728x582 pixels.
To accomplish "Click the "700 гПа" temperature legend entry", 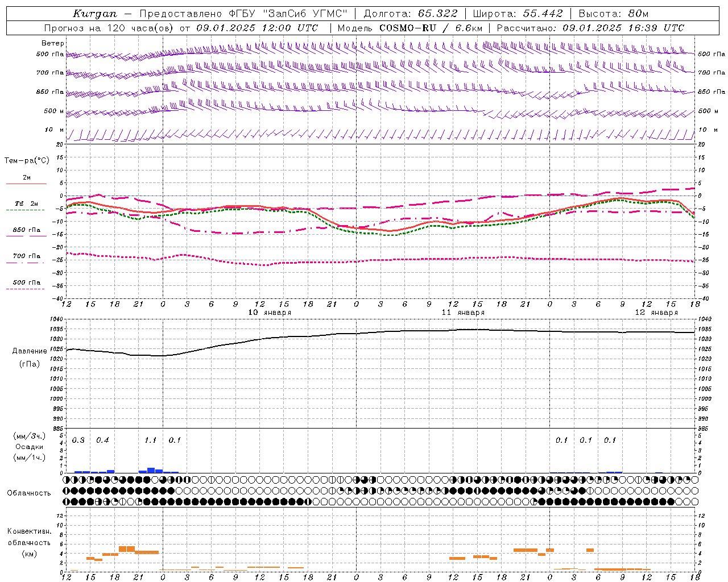I will coord(26,256).
